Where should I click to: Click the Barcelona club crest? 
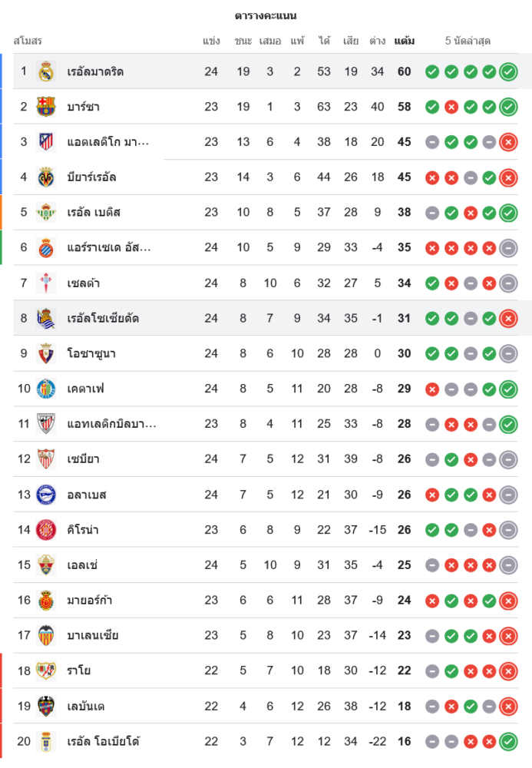pyautogui.click(x=46, y=107)
